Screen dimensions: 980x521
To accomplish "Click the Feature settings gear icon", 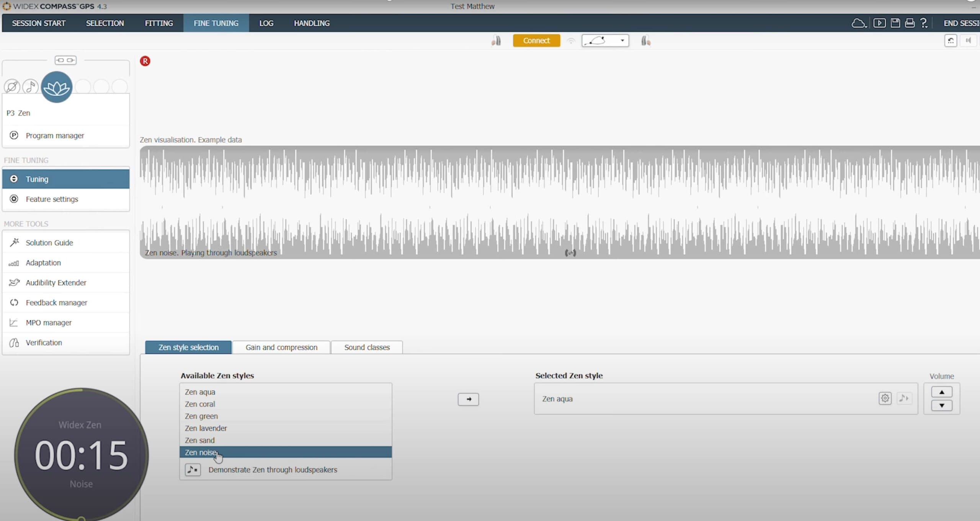I will pos(14,199).
